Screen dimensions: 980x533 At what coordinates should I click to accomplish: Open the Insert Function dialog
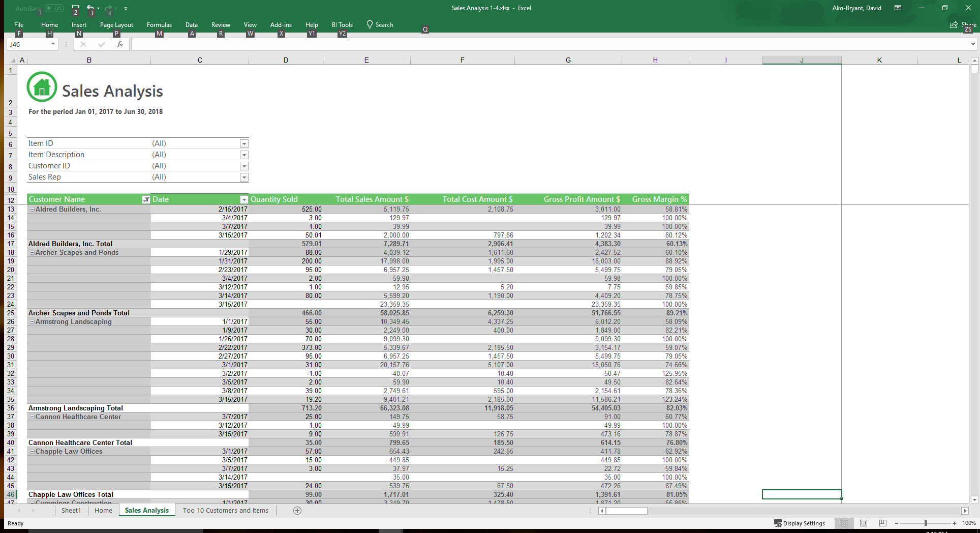[x=120, y=44]
